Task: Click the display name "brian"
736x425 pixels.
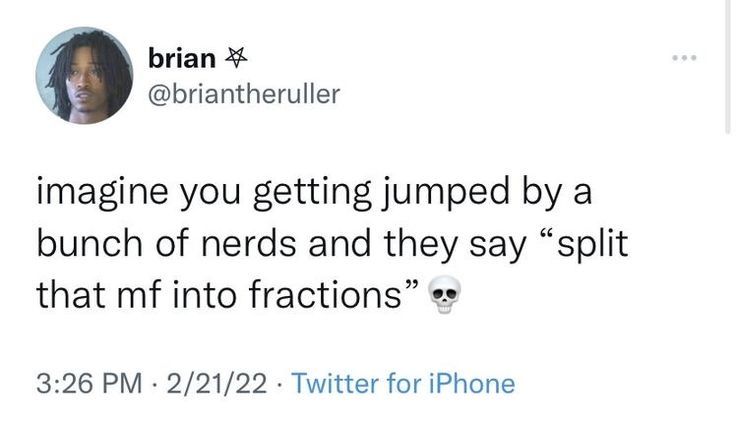Action: coord(181,59)
